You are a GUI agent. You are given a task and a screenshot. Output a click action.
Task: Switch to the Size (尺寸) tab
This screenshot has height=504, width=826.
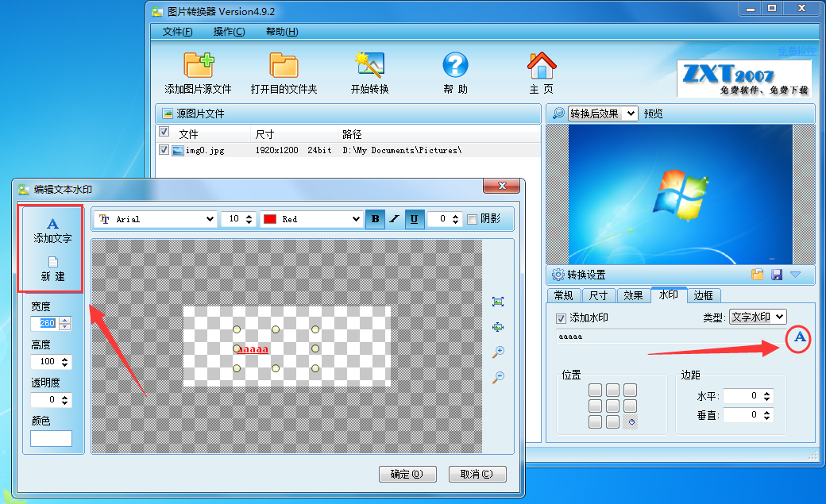click(598, 295)
